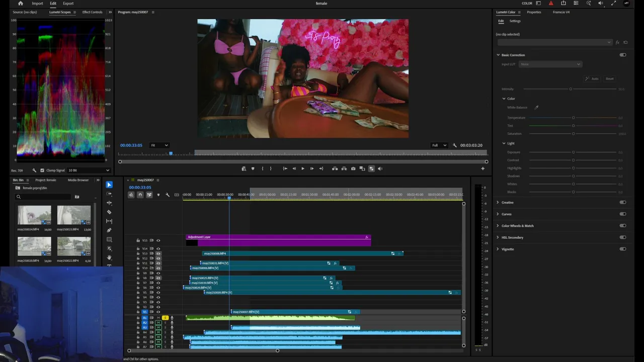Unmute audio track A2
Image resolution: width=644 pixels, height=362 pixels.
(x=158, y=323)
